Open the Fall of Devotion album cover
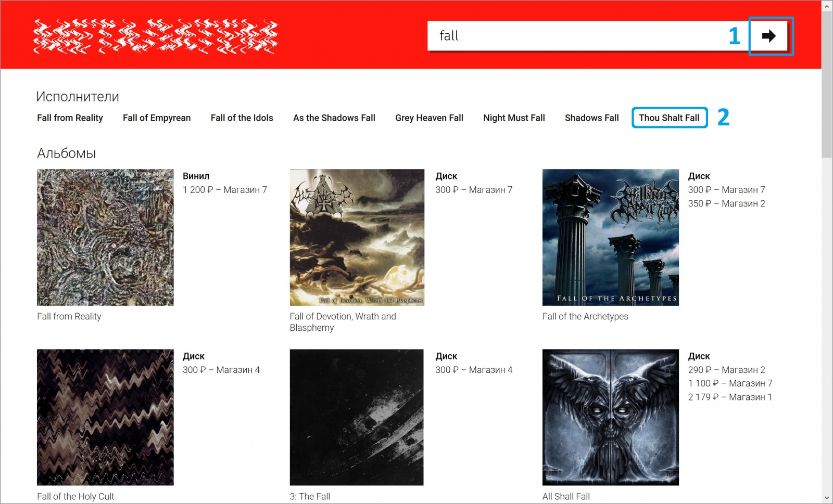Image resolution: width=833 pixels, height=504 pixels. tap(357, 237)
